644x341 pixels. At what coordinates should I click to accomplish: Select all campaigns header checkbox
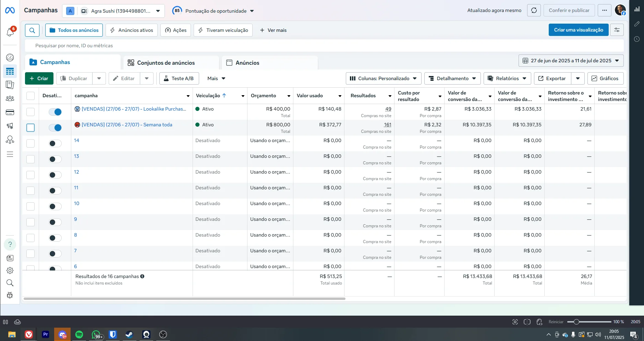pos(31,96)
